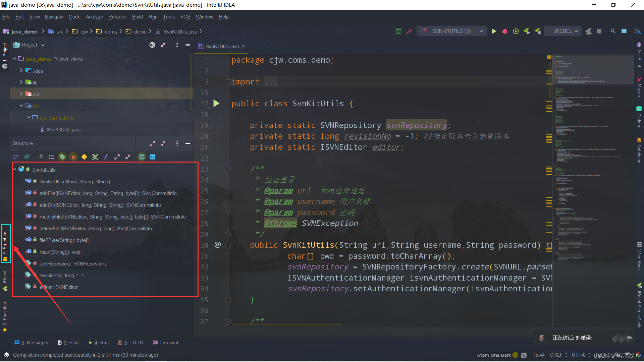Screen dimensions: 644x362
Task: Run SVNKITUTILS with the green play button
Action: [494, 31]
